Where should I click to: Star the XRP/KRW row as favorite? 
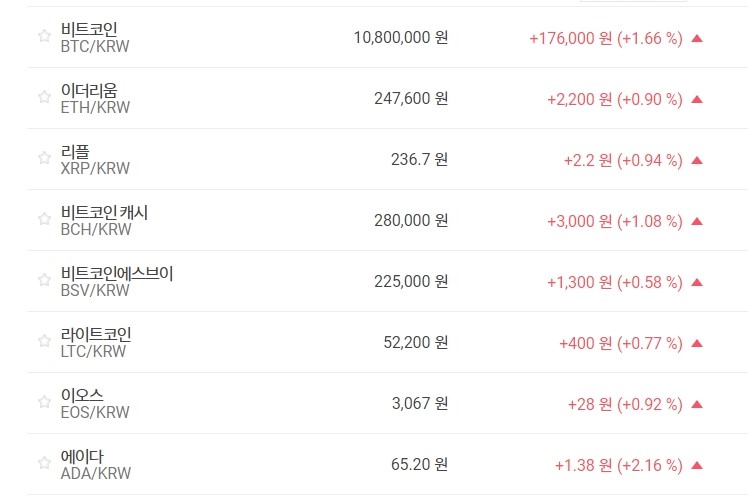click(44, 158)
